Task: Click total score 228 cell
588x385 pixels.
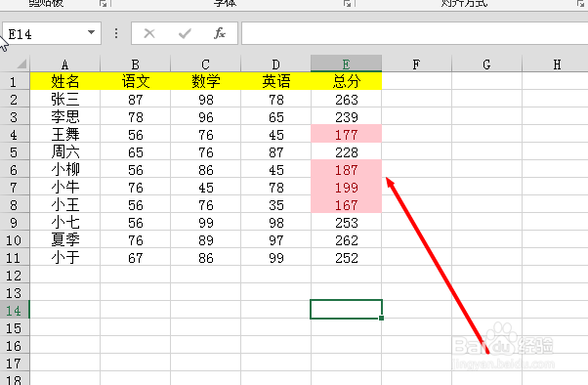Action: [346, 152]
